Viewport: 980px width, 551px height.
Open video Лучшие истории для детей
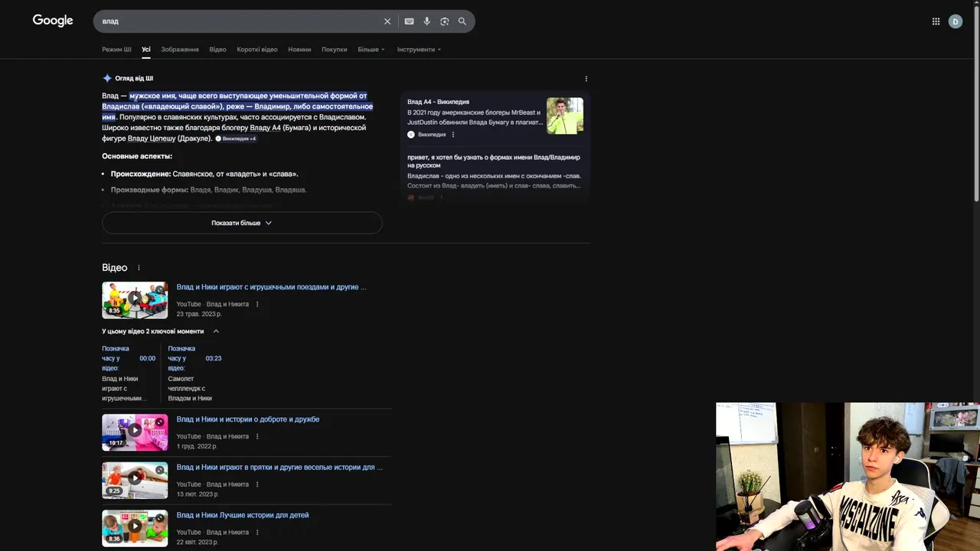tap(243, 515)
